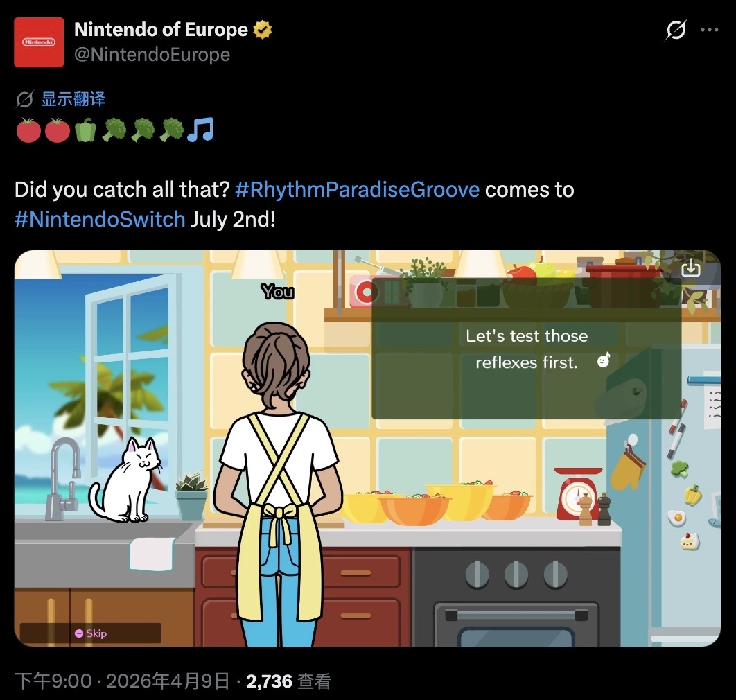
Task: Click the first tomato emoji
Action: [28, 130]
